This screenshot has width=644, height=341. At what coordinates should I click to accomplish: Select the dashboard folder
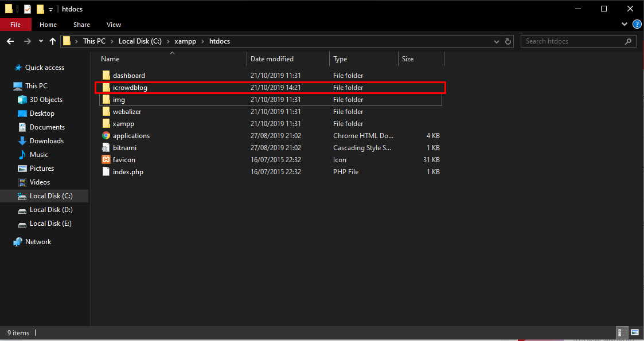(271, 76)
